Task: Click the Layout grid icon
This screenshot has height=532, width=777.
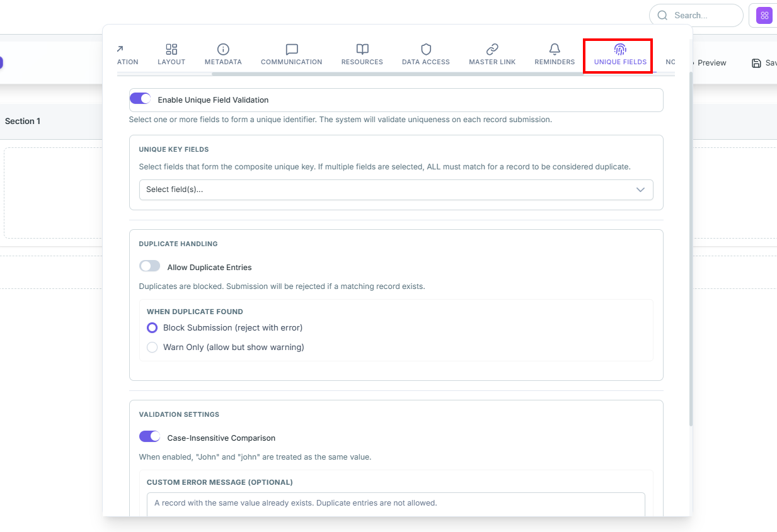Action: 171,49
